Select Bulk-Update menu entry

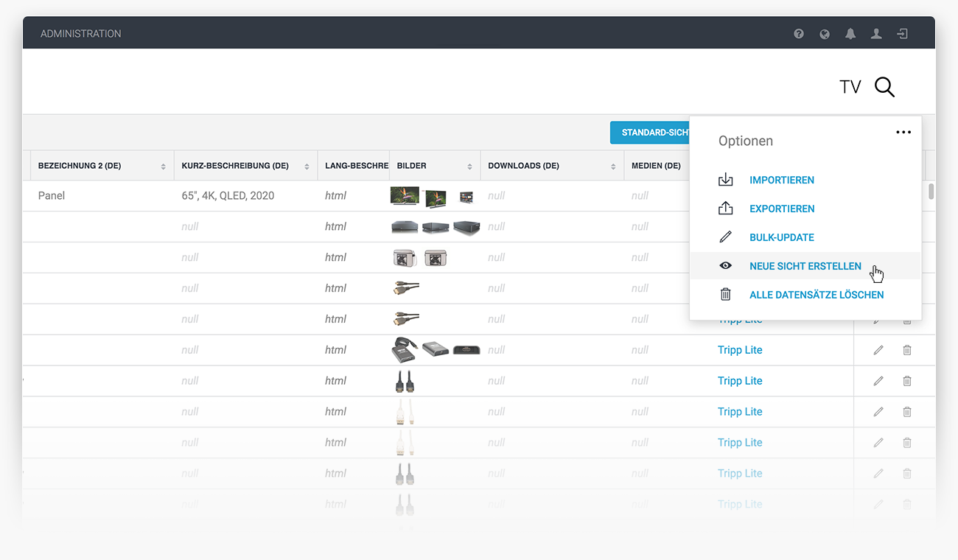pyautogui.click(x=781, y=237)
